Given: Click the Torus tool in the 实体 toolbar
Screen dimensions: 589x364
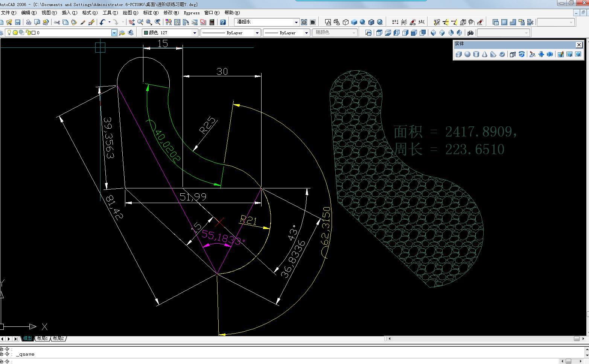Looking at the screenshot, I should (x=502, y=55).
